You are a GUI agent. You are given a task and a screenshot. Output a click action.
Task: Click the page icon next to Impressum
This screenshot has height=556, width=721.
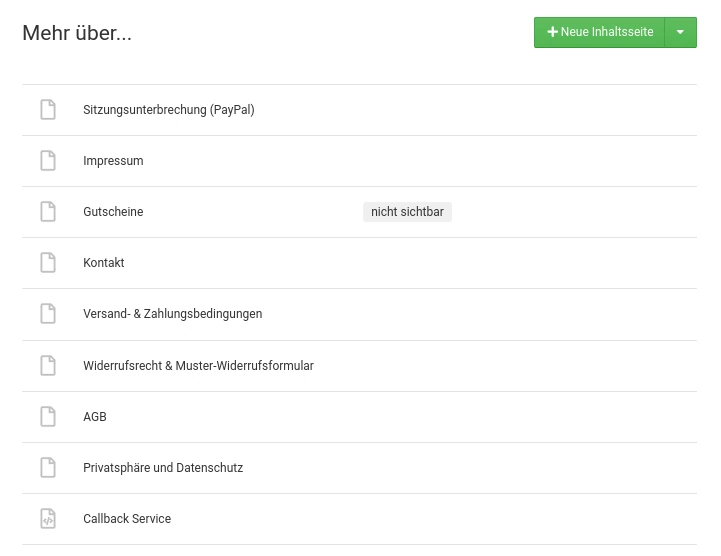coord(48,161)
